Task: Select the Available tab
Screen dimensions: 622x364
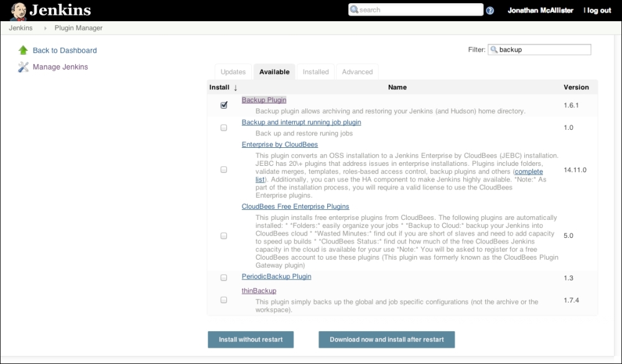Action: click(274, 71)
